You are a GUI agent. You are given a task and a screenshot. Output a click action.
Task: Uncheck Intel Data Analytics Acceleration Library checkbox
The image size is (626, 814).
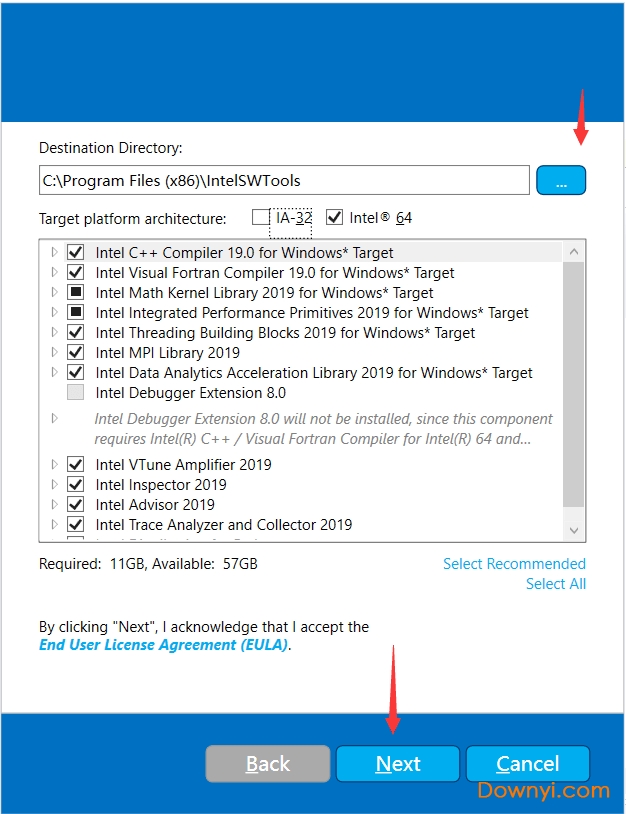coord(76,372)
